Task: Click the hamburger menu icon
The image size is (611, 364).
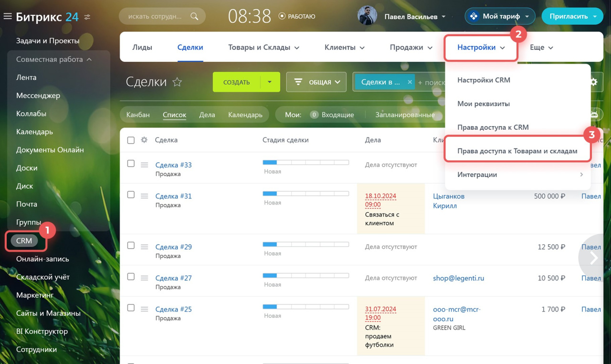Action: (x=7, y=17)
